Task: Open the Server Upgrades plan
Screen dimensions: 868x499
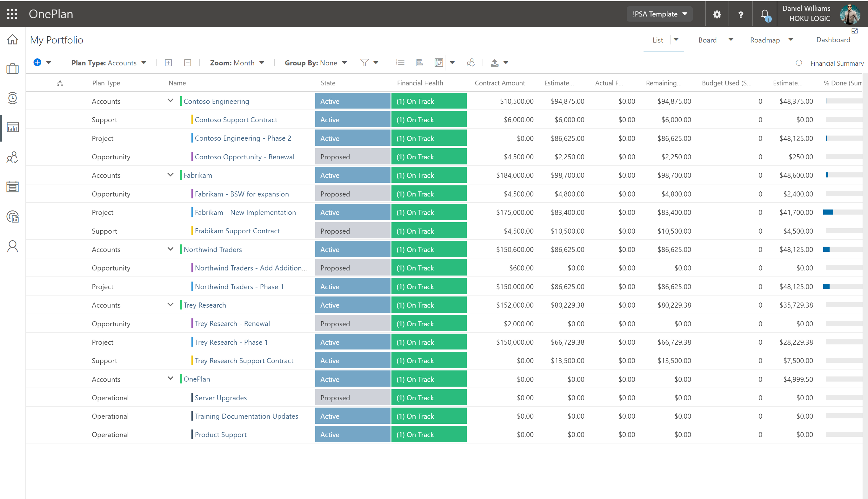Action: click(221, 398)
